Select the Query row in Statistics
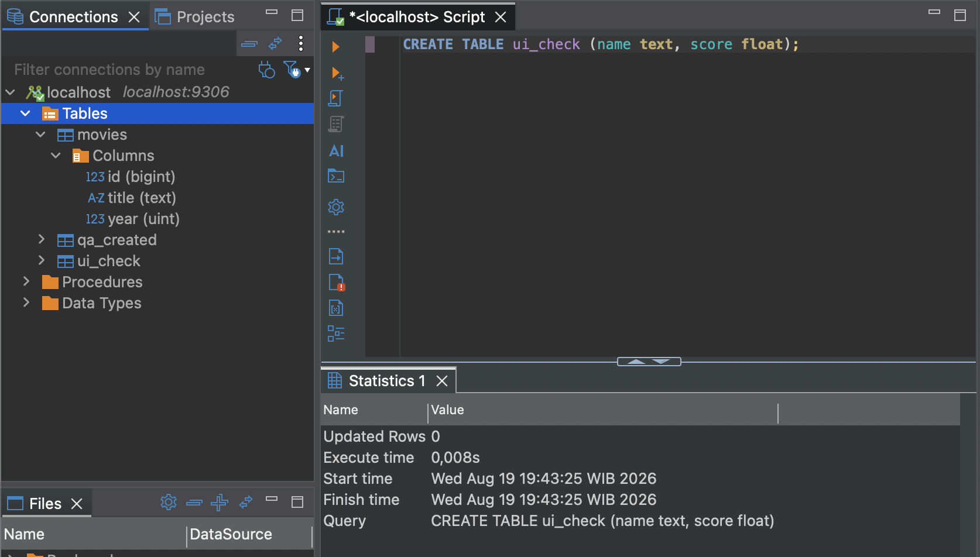This screenshot has width=980, height=557. pos(640,521)
